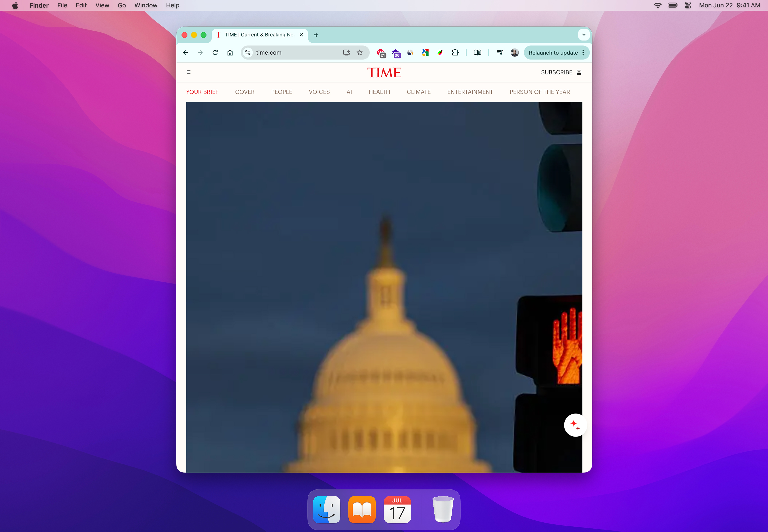Open reading mode book icon
Screen dimensions: 768x532
477,53
